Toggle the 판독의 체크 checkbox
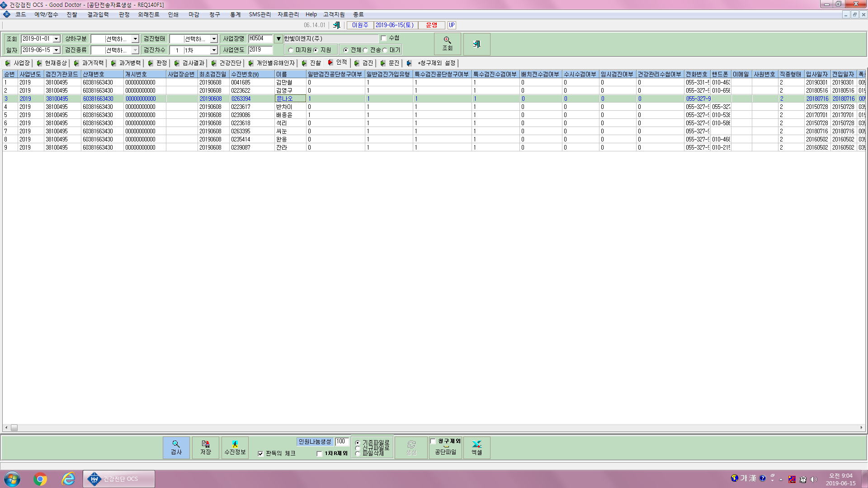Viewport: 868px width, 488px height. 260,454
